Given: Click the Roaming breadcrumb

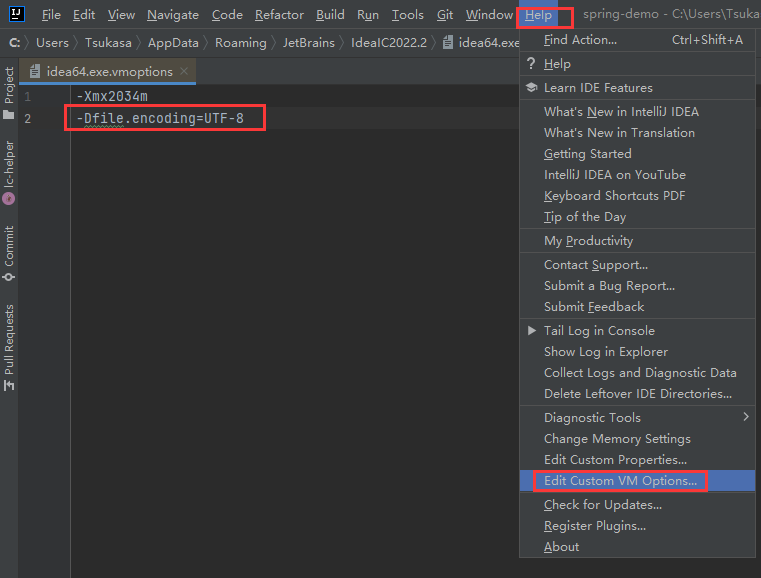Looking at the screenshot, I should pyautogui.click(x=241, y=43).
